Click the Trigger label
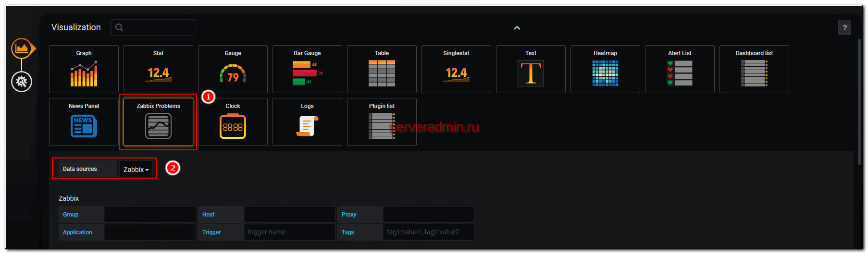The width and height of the screenshot is (868, 254). click(211, 232)
